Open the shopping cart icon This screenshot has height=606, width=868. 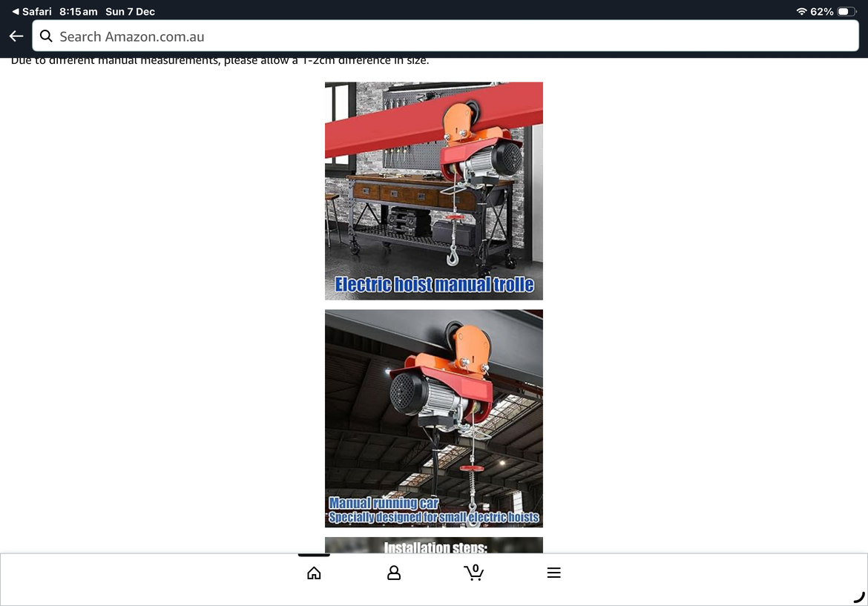pyautogui.click(x=473, y=572)
